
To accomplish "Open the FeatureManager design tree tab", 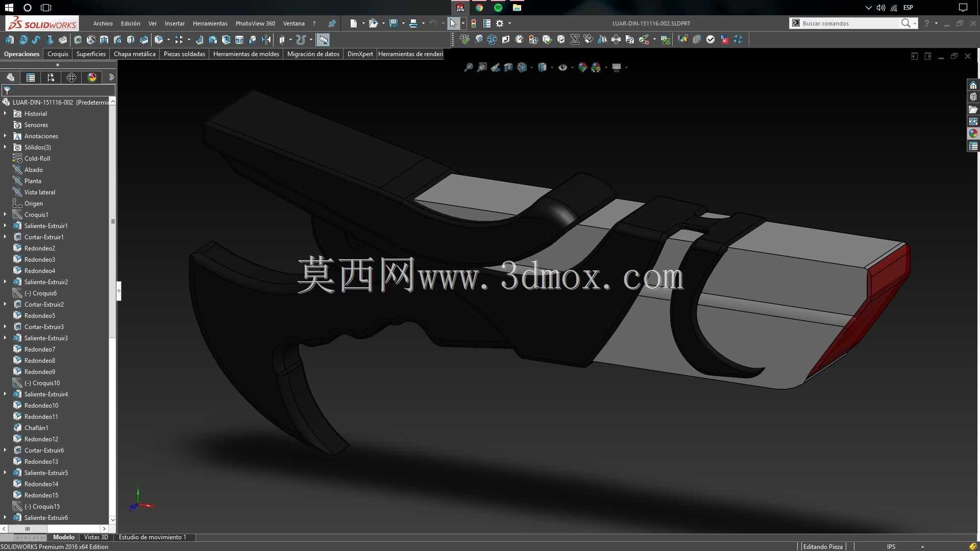I will pos(10,78).
